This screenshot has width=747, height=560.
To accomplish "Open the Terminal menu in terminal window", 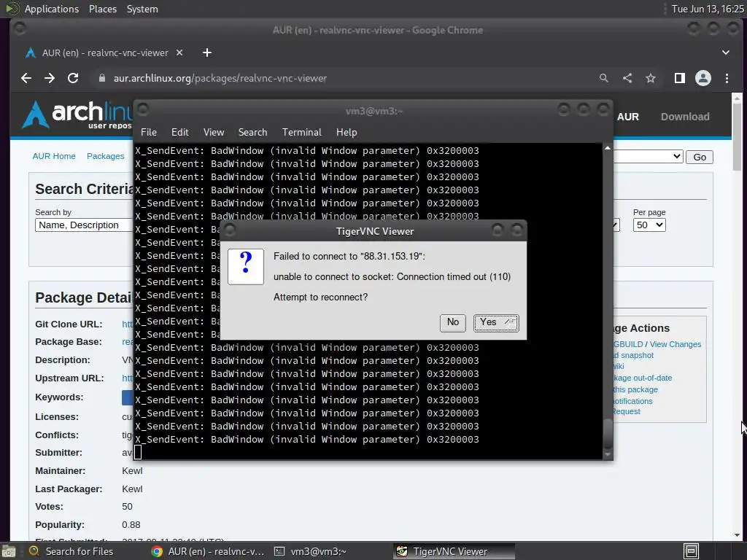I will click(301, 133).
